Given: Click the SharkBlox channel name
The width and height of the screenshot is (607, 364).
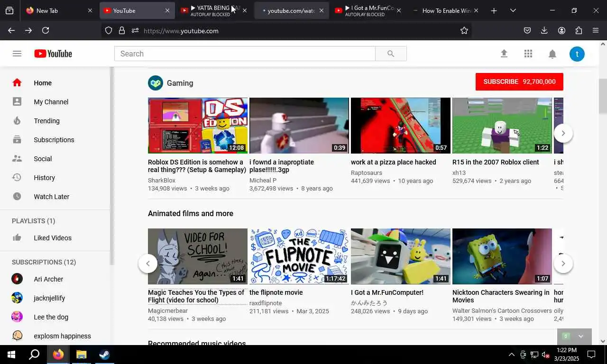Looking at the screenshot, I should click(x=162, y=181).
